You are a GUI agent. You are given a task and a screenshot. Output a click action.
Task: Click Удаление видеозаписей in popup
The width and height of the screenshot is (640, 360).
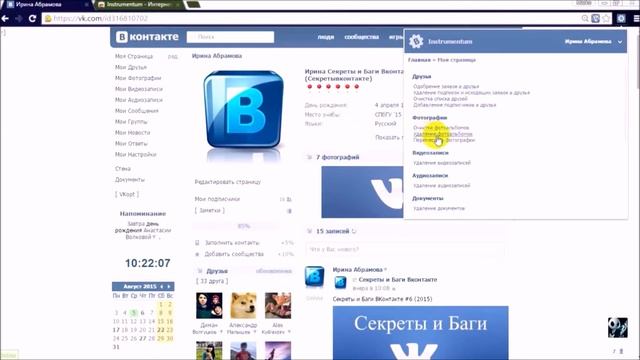click(442, 163)
